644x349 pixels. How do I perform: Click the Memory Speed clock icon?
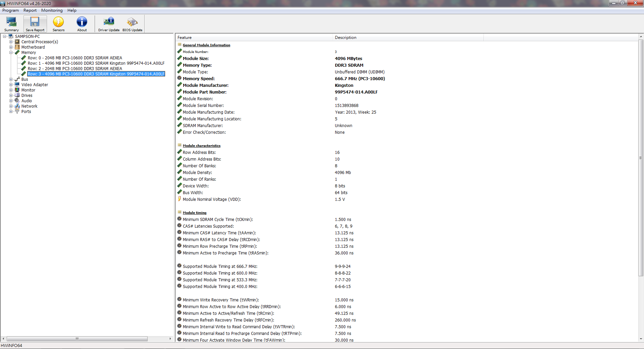click(x=180, y=78)
